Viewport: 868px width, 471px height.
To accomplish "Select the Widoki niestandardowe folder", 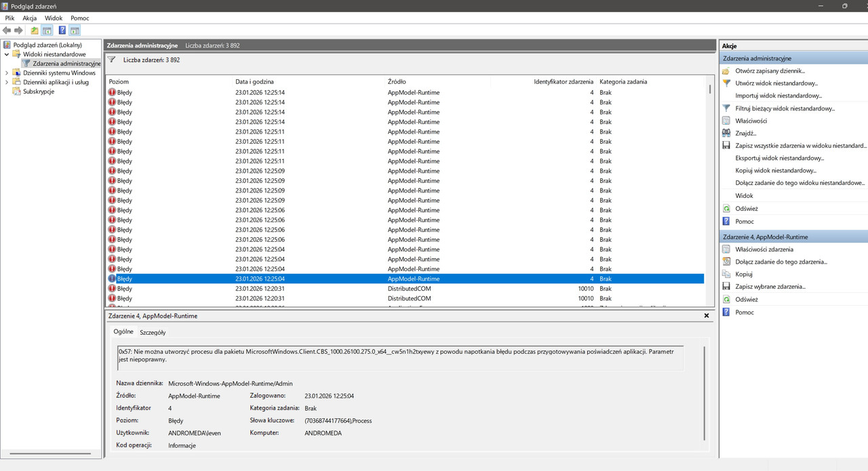I will [54, 54].
